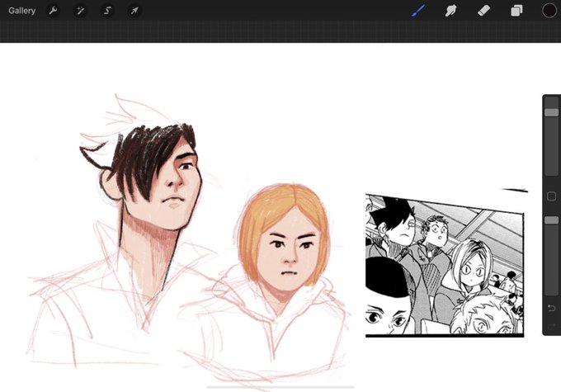Open the Actions wrench menu
The image size is (561, 392).
53,11
